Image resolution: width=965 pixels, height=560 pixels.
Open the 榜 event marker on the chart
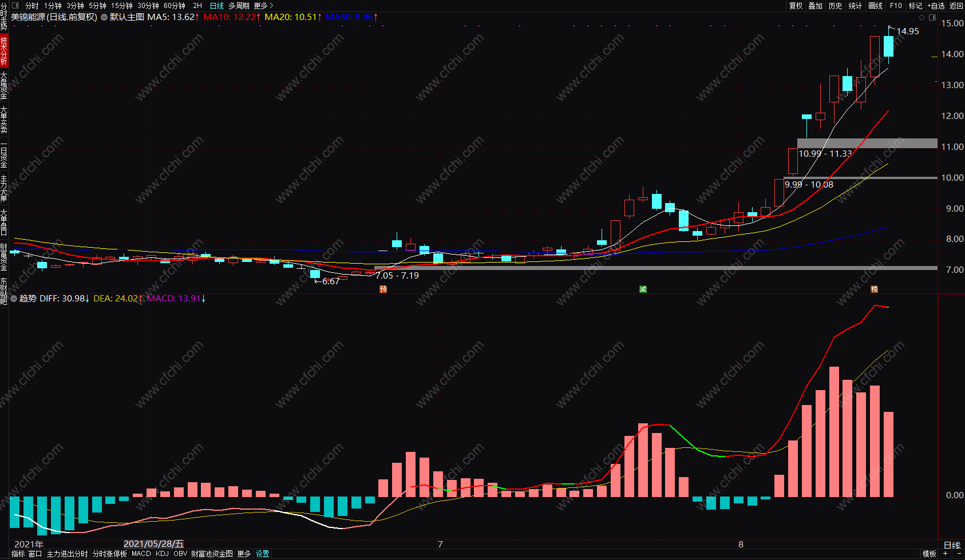(874, 289)
